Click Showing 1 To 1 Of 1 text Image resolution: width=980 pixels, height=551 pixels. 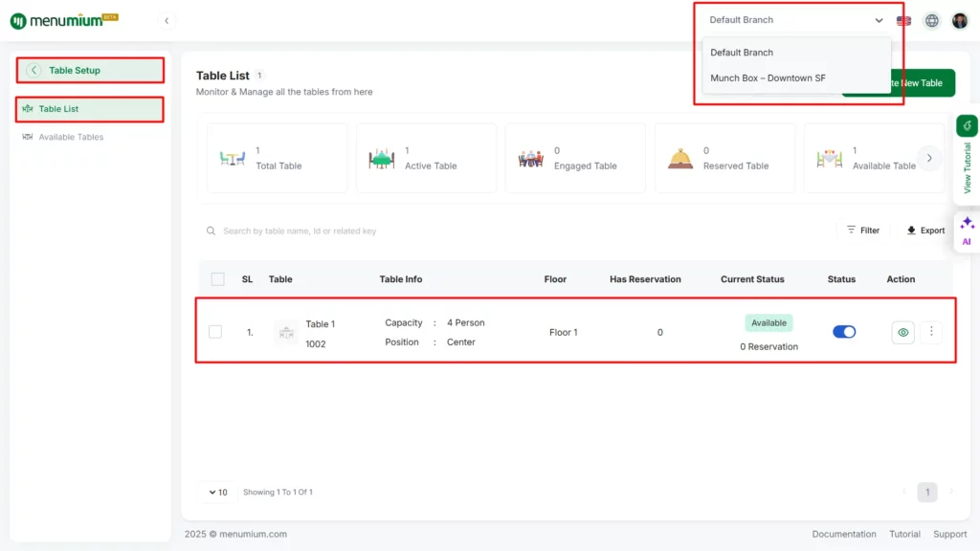point(278,493)
